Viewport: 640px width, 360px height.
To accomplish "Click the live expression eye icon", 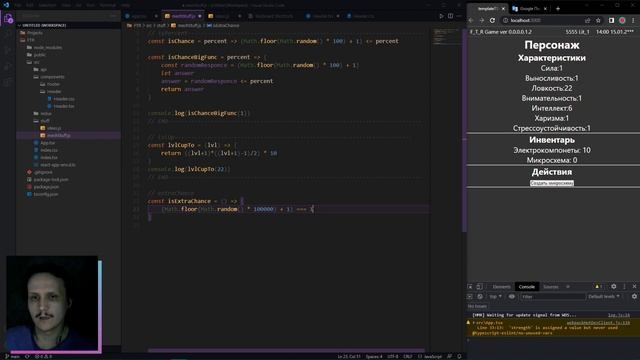I will pos(512,297).
